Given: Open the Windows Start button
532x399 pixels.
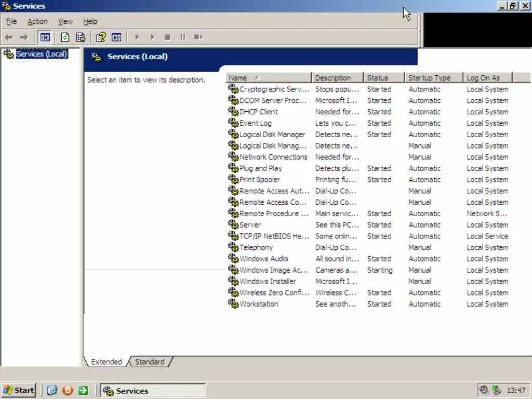Looking at the screenshot, I should pyautogui.click(x=19, y=391).
